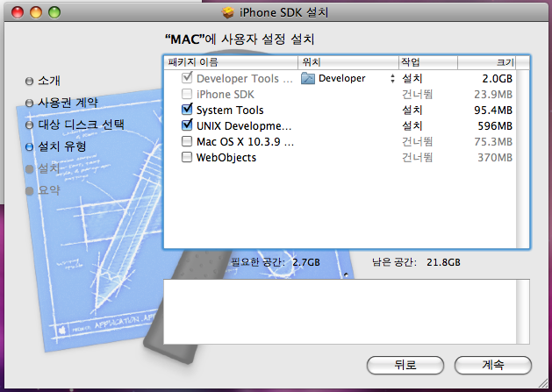Click the yellow minimize window button

coord(36,12)
